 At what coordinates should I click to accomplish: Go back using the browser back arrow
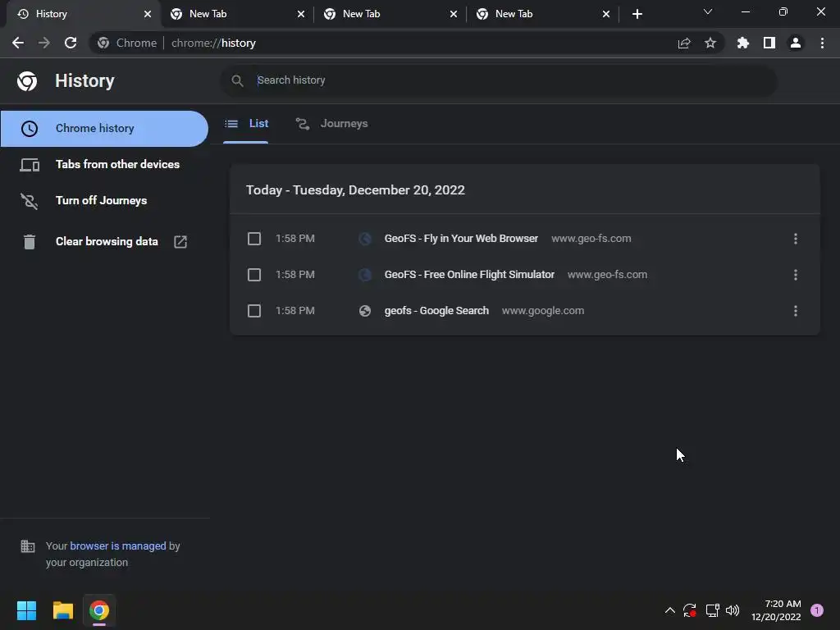tap(18, 43)
